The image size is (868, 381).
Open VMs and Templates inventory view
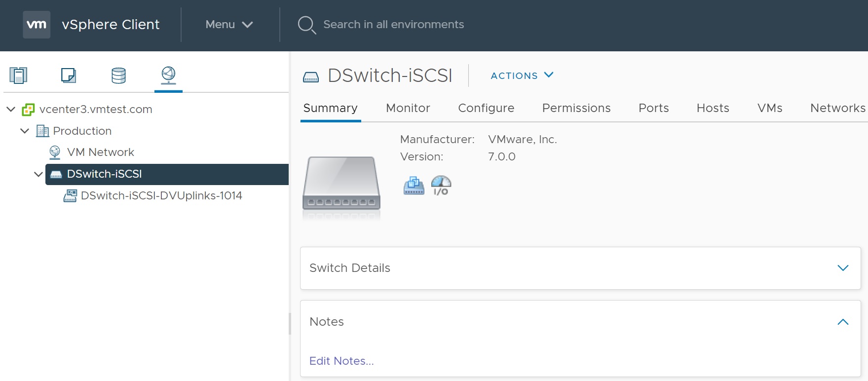pyautogui.click(x=68, y=76)
